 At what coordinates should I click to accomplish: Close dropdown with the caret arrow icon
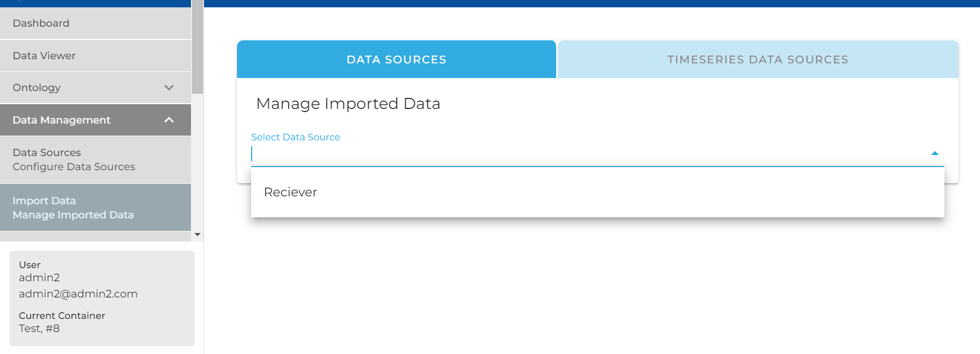[x=935, y=153]
